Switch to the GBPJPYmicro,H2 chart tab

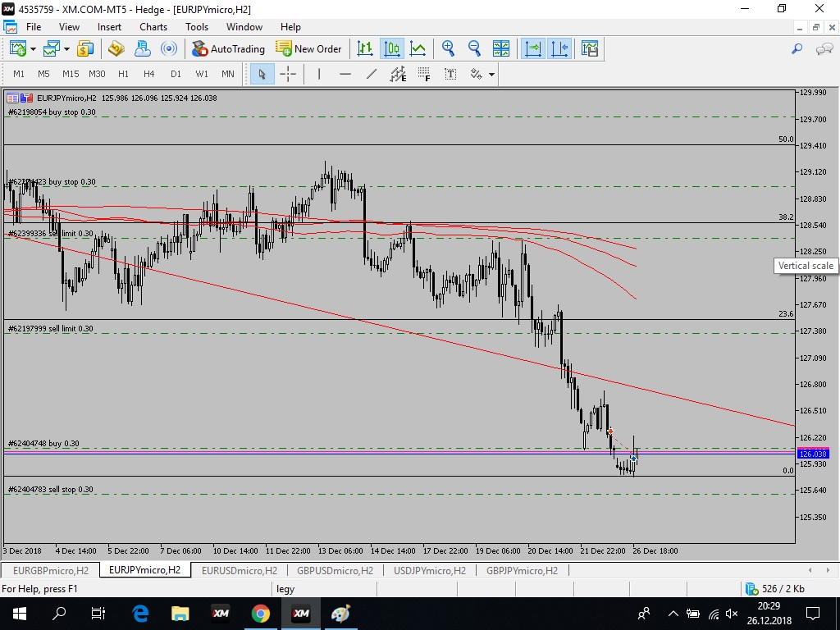[522, 570]
